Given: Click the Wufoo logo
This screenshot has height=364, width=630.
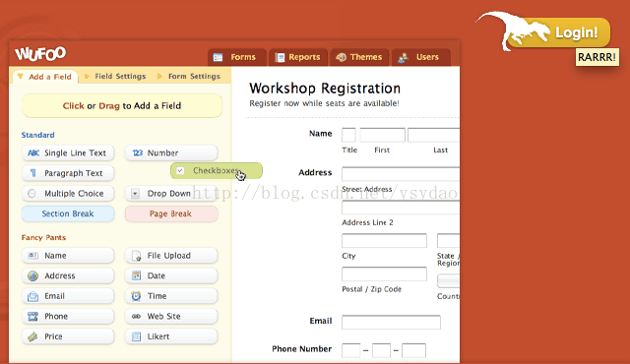Looking at the screenshot, I should 40,53.
